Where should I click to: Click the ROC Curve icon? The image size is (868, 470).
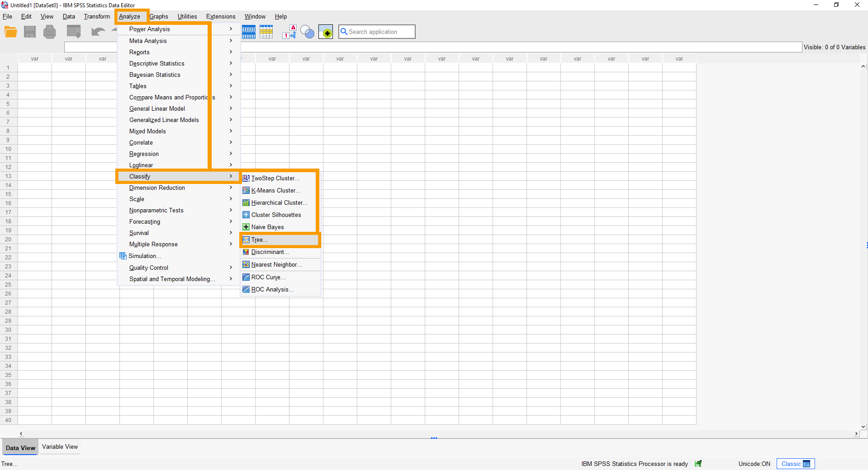(246, 277)
